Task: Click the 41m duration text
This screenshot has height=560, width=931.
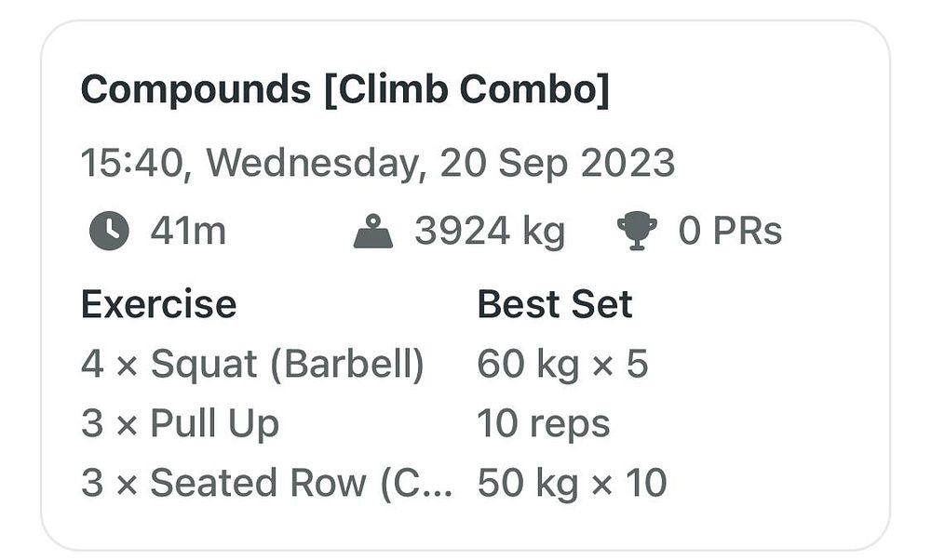Action: click(188, 231)
